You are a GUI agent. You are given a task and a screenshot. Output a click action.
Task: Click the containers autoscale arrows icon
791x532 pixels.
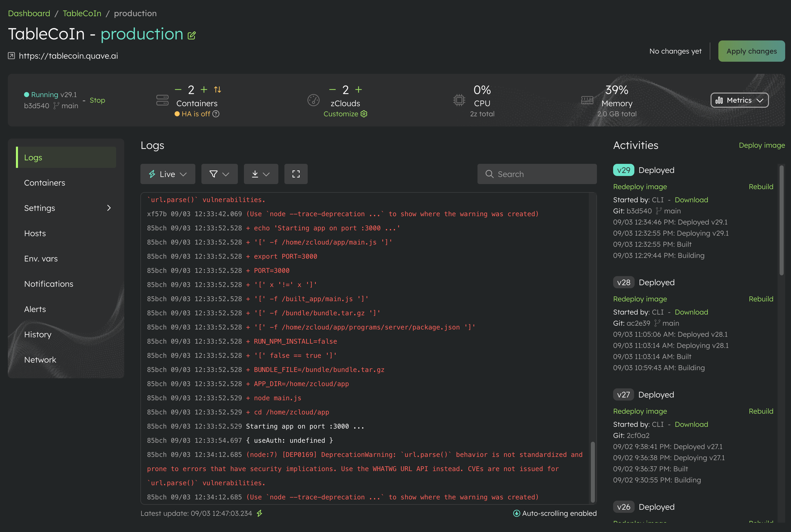(218, 90)
